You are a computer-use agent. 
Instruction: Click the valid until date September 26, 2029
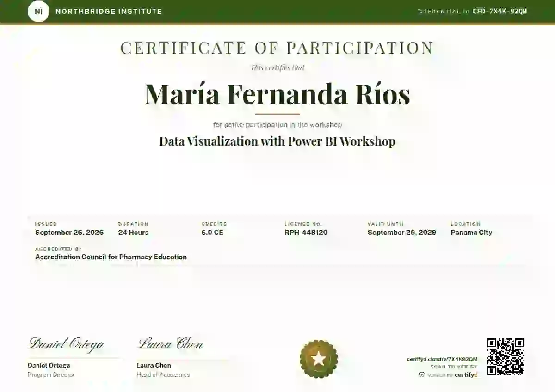[x=402, y=233]
